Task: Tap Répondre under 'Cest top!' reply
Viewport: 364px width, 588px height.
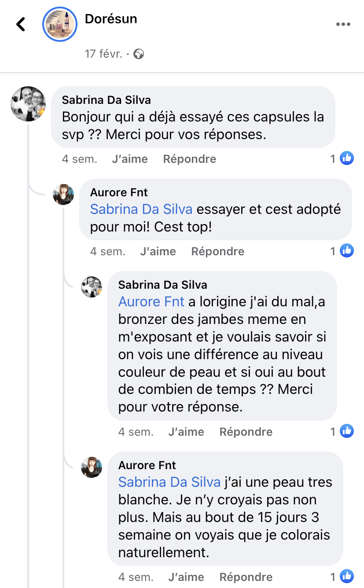Action: coord(217,251)
